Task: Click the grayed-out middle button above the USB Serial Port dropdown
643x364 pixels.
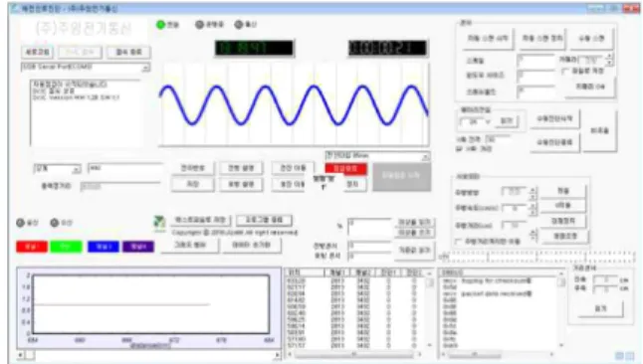Action: click(x=81, y=52)
